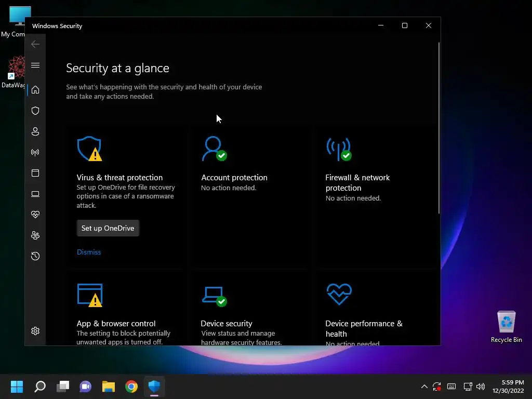Screen dimensions: 532x399
Task: Open the Account protection heading
Action: 234,178
